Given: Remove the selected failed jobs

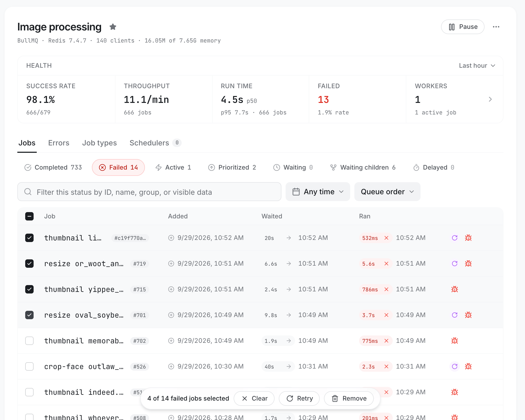Looking at the screenshot, I should (x=349, y=398).
